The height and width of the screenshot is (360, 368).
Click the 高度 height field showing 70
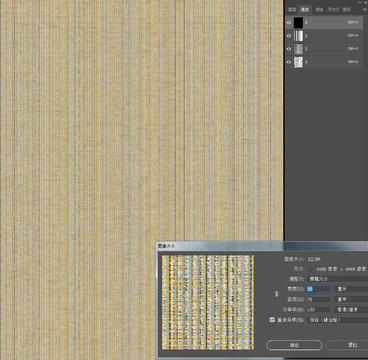coord(319,299)
